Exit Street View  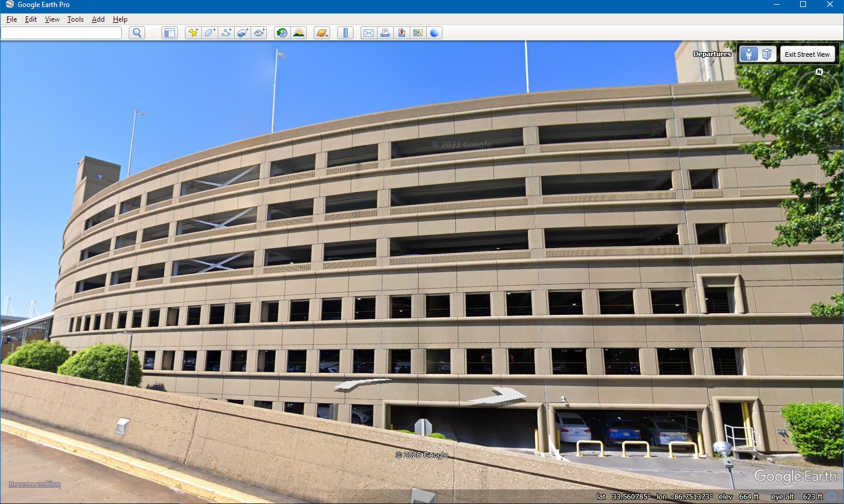[x=808, y=53]
